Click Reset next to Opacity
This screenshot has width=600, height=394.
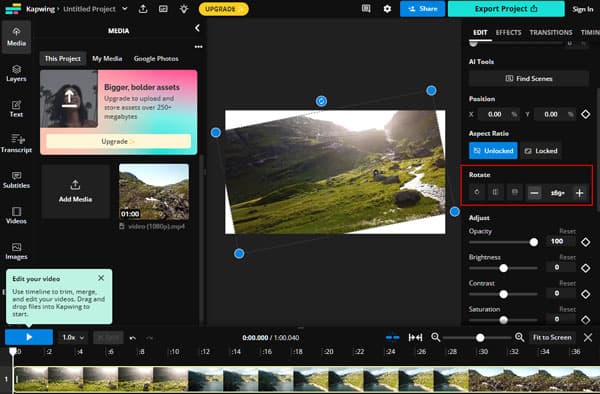(x=567, y=231)
